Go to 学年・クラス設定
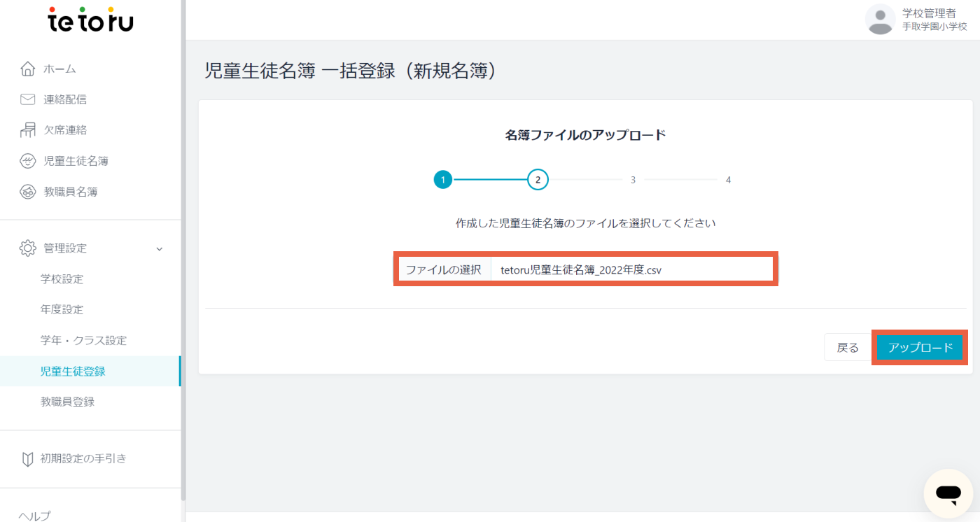 point(83,340)
